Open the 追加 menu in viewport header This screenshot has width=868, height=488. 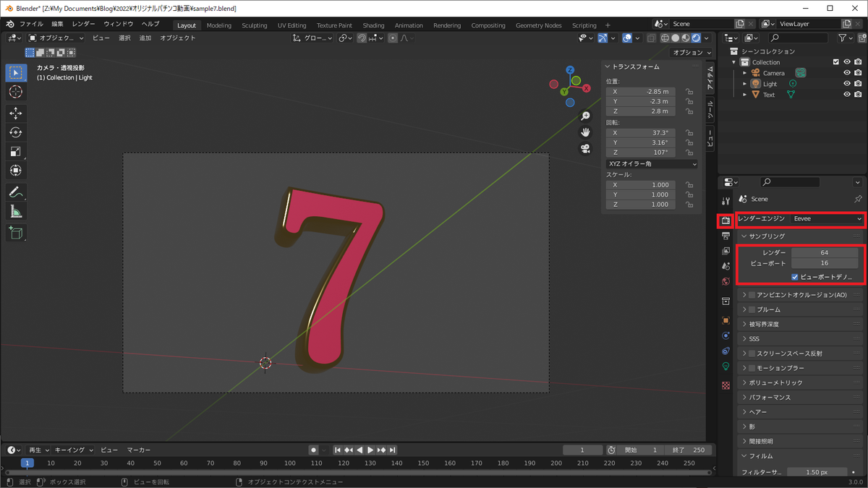coord(145,38)
